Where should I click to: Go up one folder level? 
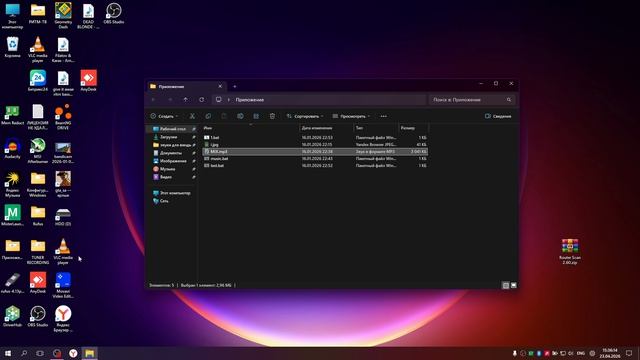[186, 100]
